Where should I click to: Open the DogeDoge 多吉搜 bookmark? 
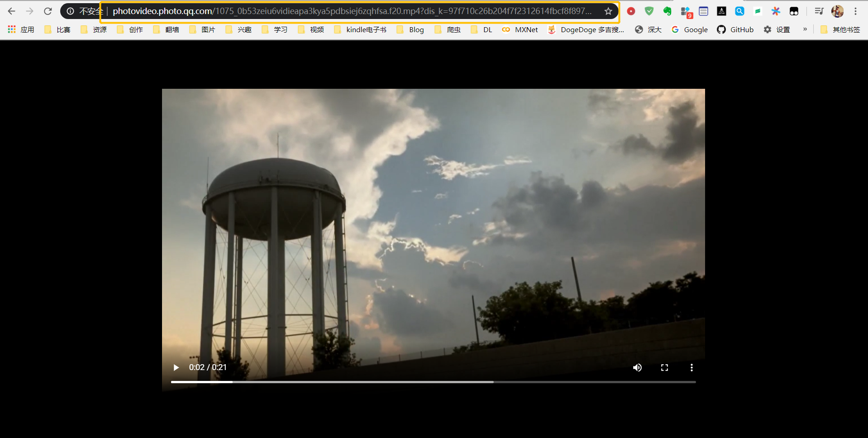click(x=586, y=29)
